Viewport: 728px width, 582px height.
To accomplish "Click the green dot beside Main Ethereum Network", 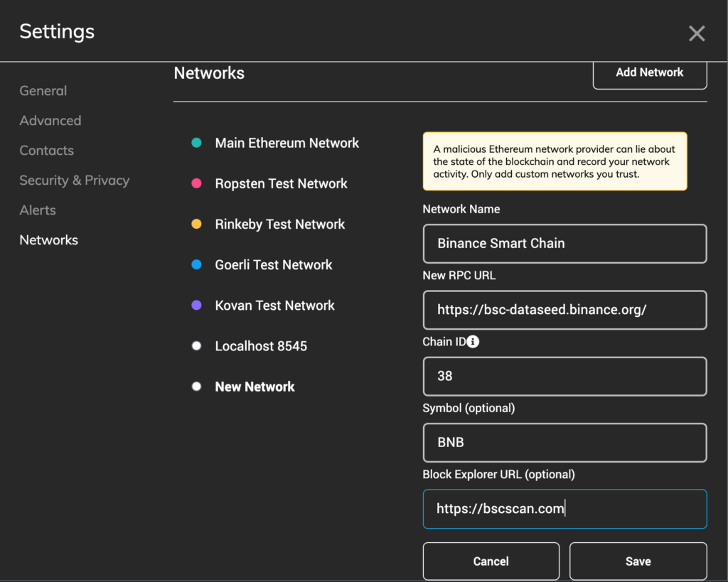I will point(196,143).
